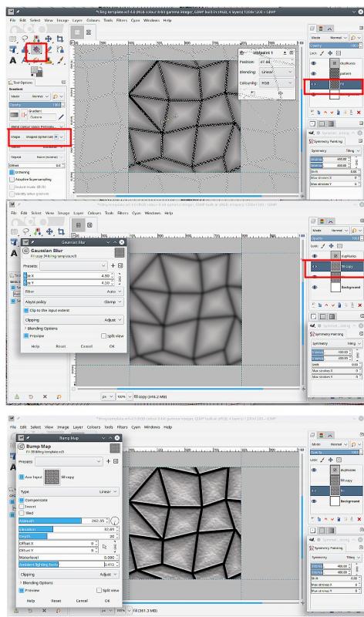This screenshot has width=364, height=617.
Task: Click the Text tool 'A' in top toolbox
Action: click(x=13, y=60)
